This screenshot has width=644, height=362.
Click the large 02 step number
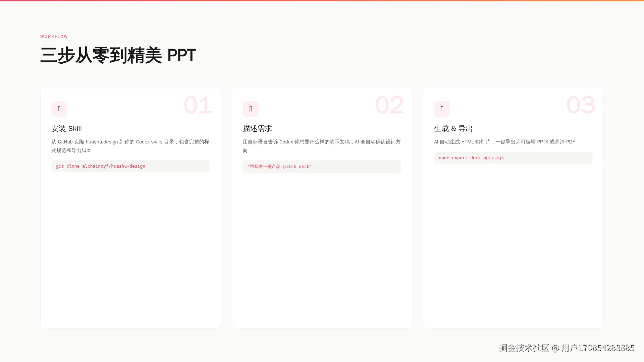pyautogui.click(x=389, y=105)
